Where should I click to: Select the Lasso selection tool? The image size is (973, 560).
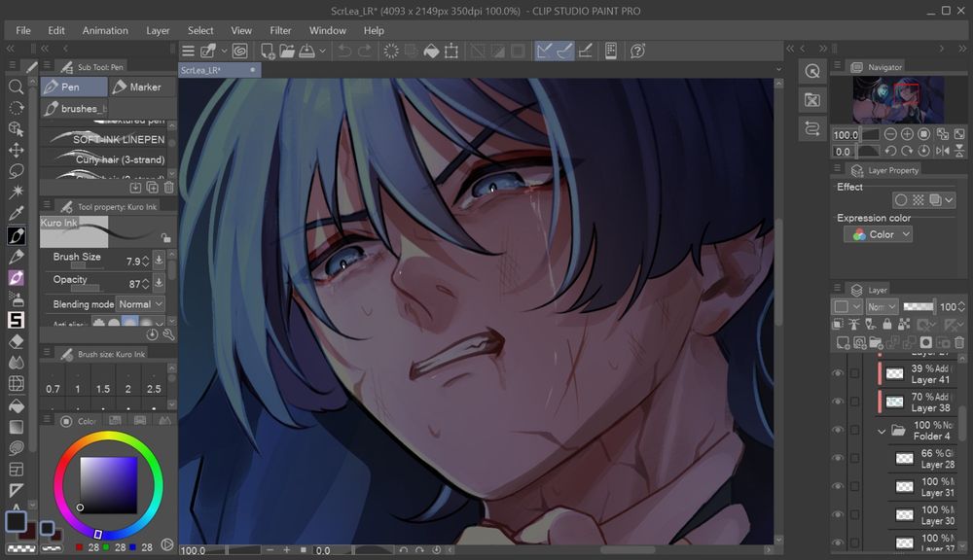17,171
